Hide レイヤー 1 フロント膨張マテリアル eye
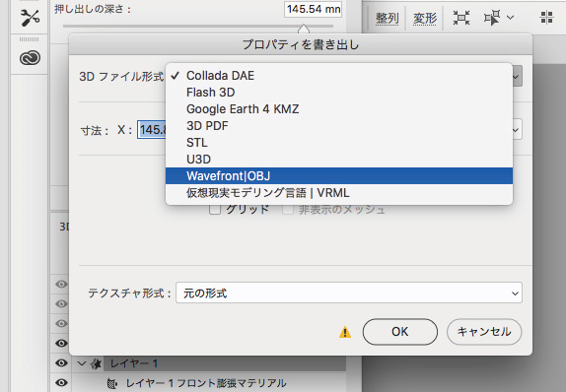The image size is (566, 392). [61, 382]
